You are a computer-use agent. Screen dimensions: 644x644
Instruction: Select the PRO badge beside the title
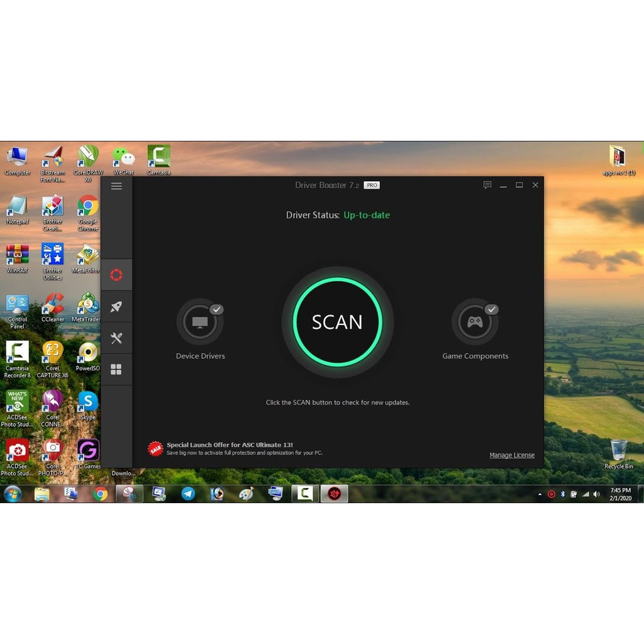pyautogui.click(x=372, y=186)
